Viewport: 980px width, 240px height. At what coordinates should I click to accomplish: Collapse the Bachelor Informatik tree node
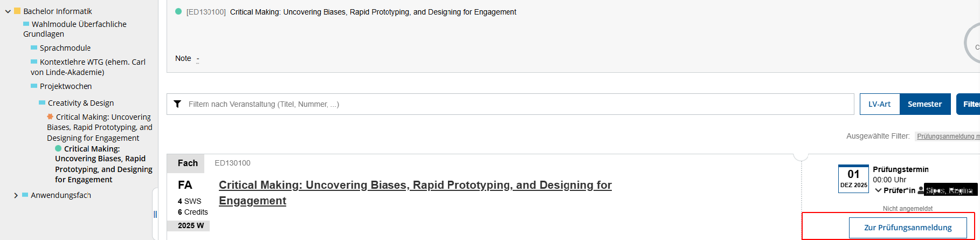[x=8, y=11]
